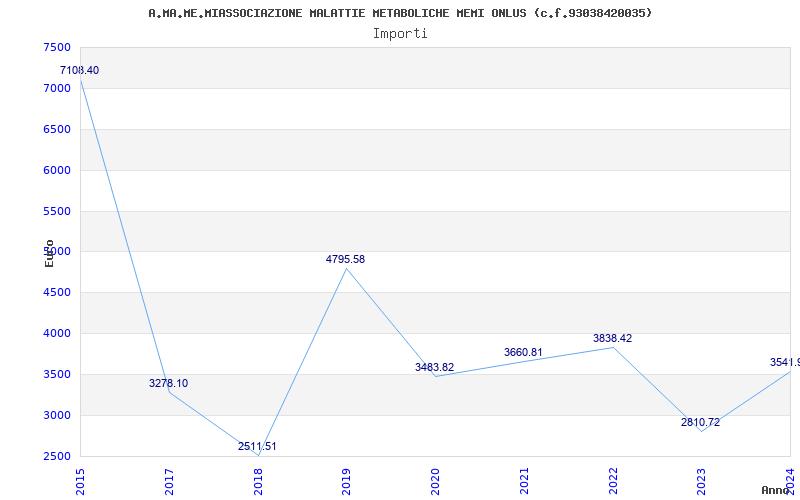Viewport: 800px width, 500px height.
Task: Click the y-axis tick 3000
Action: click(x=57, y=415)
